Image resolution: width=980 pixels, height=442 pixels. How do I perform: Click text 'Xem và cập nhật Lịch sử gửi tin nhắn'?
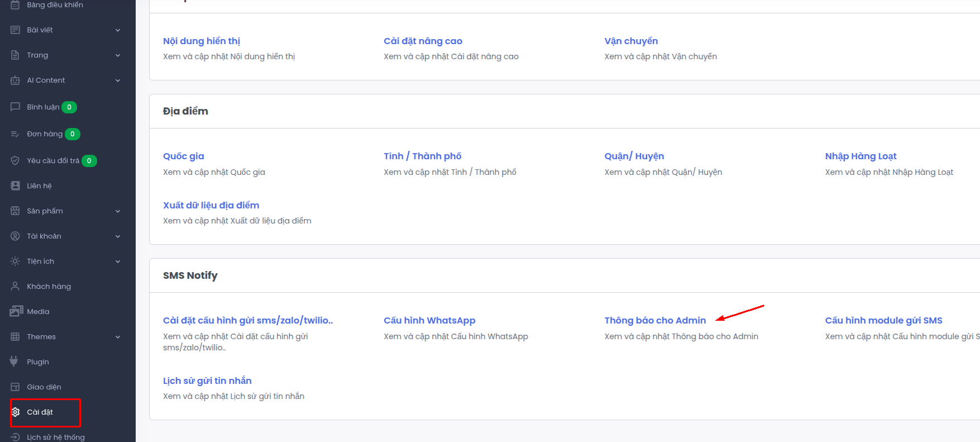[233, 396]
